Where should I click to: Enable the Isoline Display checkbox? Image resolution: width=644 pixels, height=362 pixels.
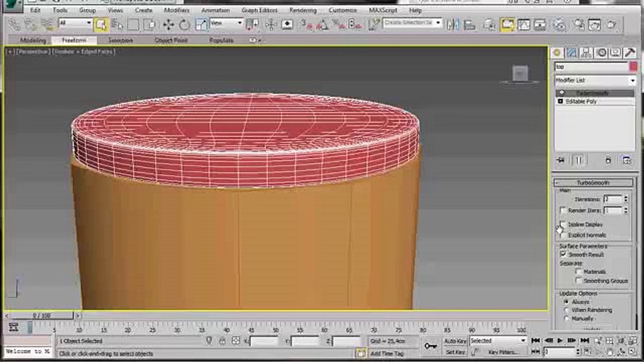click(563, 224)
